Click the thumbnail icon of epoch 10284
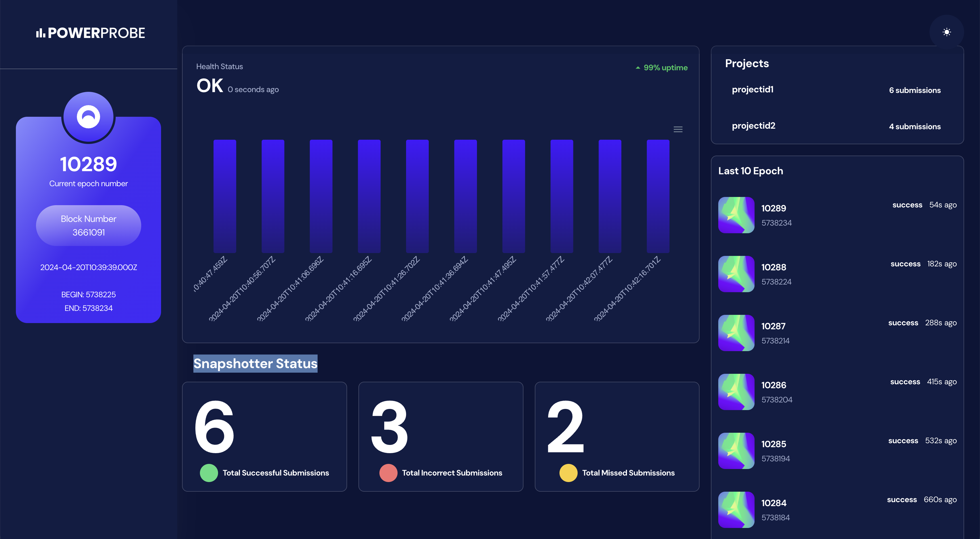980x539 pixels. pyautogui.click(x=736, y=509)
